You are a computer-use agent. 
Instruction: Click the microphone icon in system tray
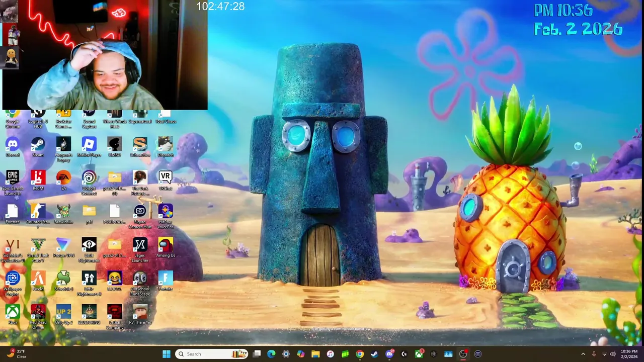coord(594,354)
